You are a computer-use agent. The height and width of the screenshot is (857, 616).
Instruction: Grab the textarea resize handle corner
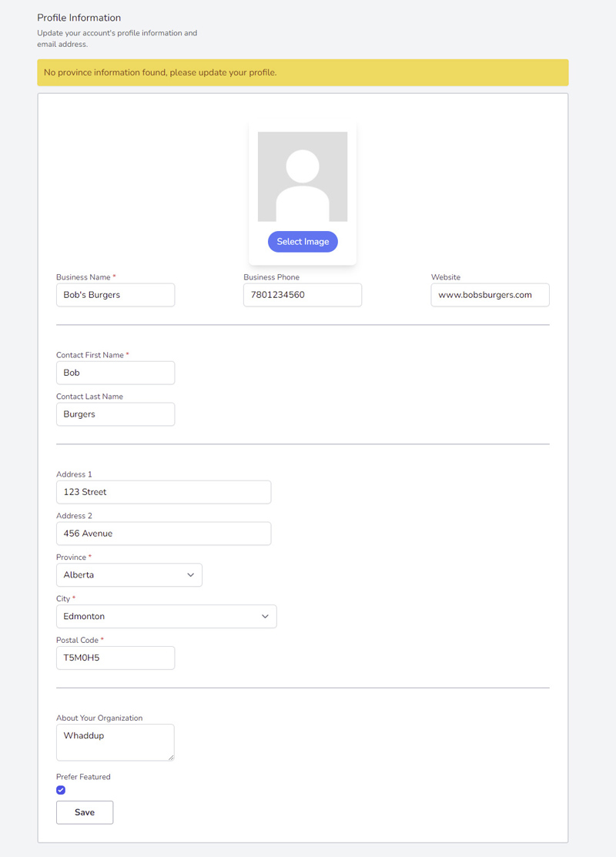[x=171, y=758]
